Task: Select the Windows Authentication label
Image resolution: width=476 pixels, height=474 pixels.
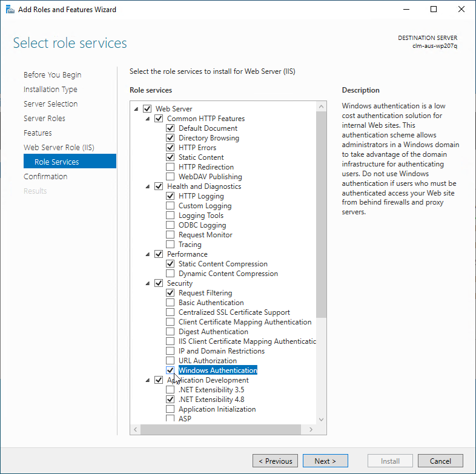Action: coord(217,370)
